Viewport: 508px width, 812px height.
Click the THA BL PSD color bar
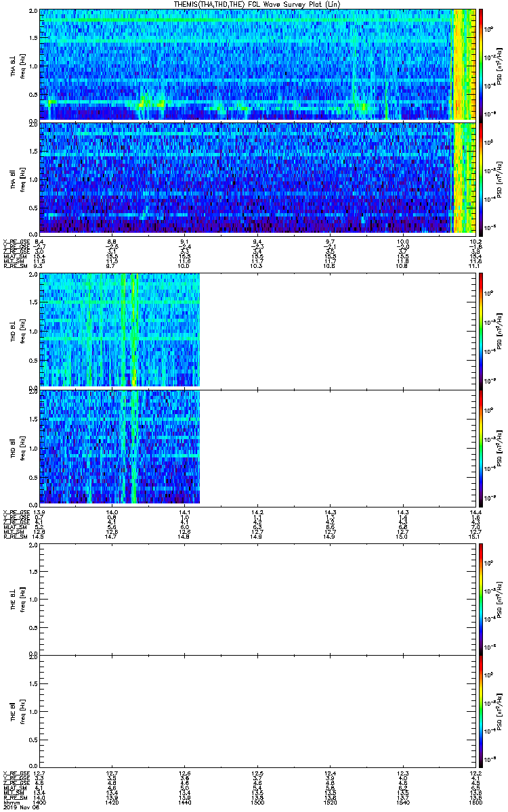coord(480,65)
